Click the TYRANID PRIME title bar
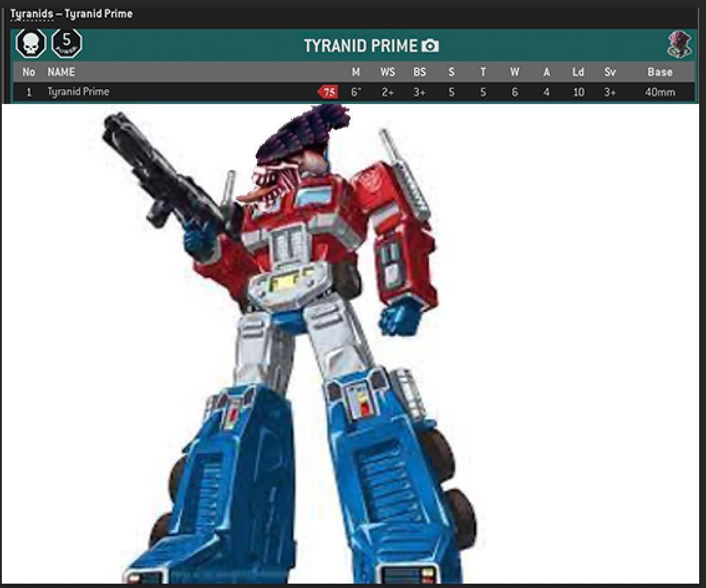The height and width of the screenshot is (588, 706). (362, 45)
